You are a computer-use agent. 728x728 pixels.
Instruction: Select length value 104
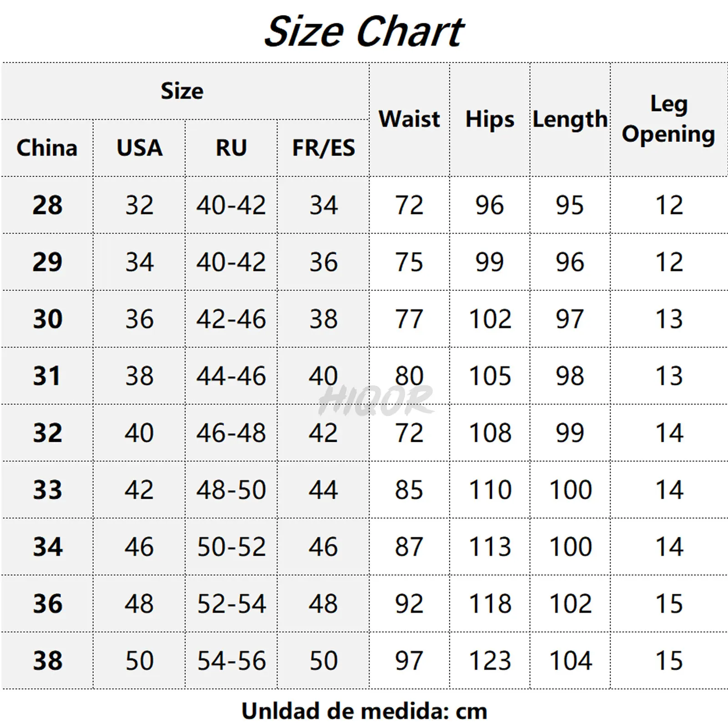pyautogui.click(x=571, y=661)
